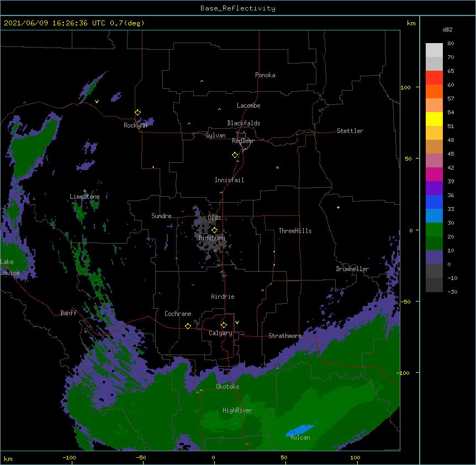This screenshot has height=465, width=476.
Task: Click the -100 tick label on bottom axis
Action: pyautogui.click(x=69, y=457)
